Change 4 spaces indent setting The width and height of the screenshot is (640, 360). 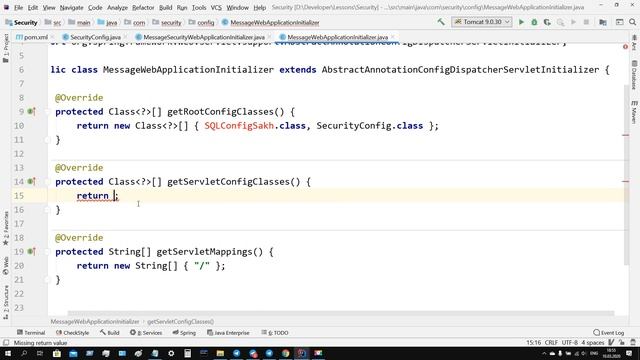tap(593, 343)
